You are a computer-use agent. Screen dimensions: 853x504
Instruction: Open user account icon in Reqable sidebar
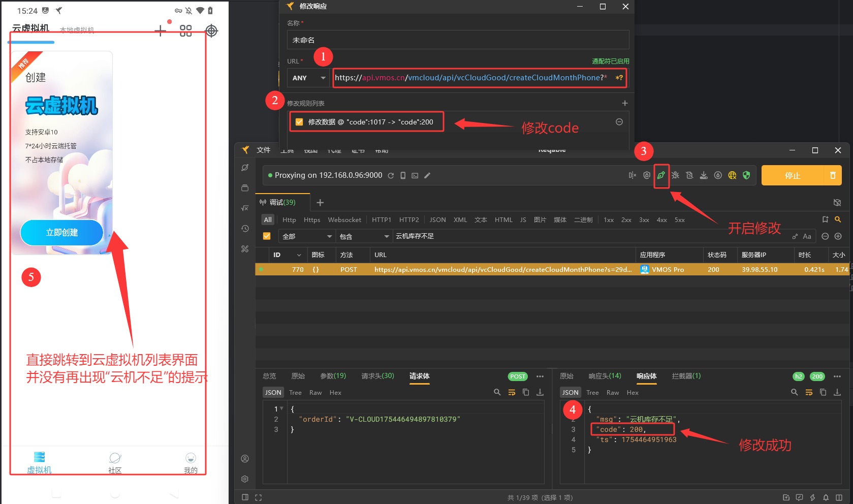[245, 459]
